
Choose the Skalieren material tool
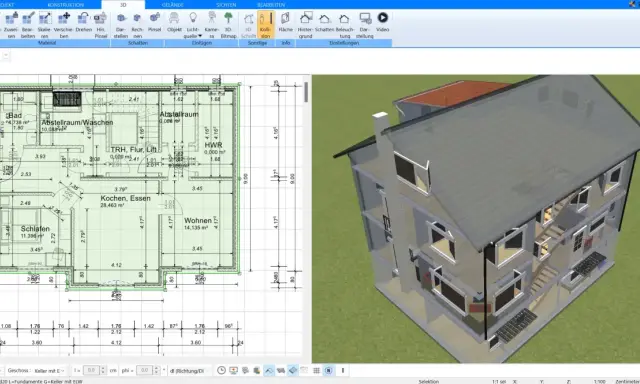[x=44, y=24]
